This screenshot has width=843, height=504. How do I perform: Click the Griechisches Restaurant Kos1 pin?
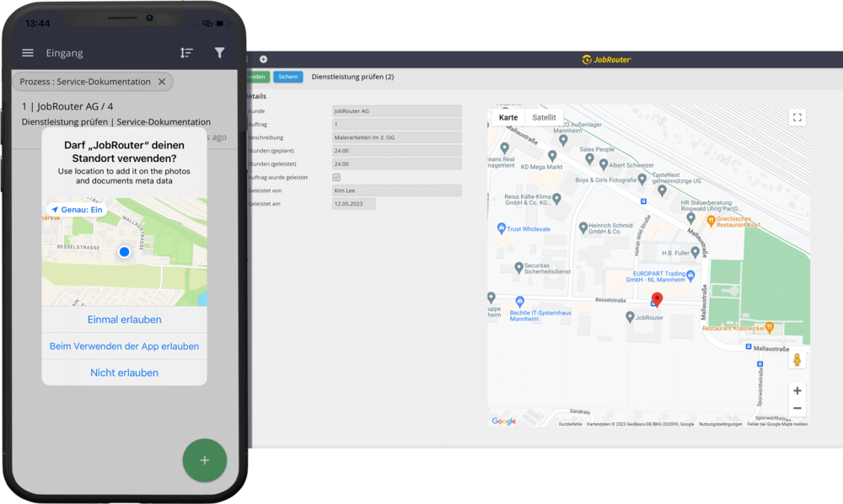click(711, 220)
